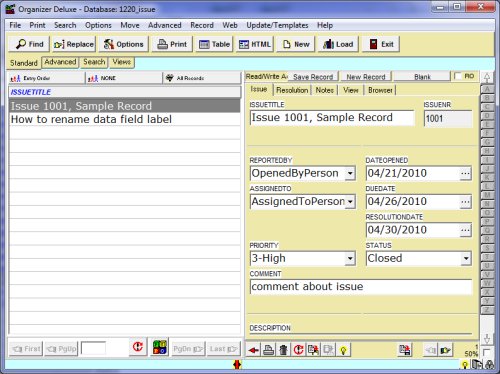This screenshot has width=500, height=374.
Task: Click the ISSUETITLE text field
Action: click(x=332, y=118)
